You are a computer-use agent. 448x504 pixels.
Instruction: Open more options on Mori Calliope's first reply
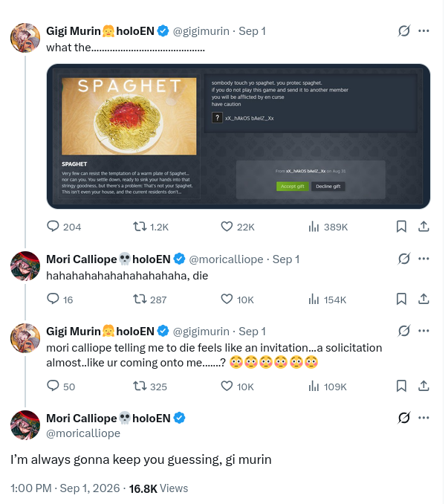pyautogui.click(x=423, y=259)
